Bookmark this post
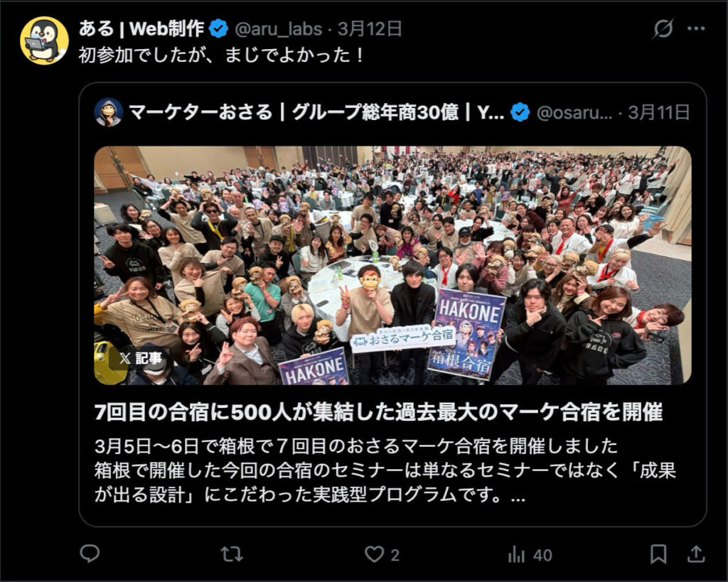The width and height of the screenshot is (728, 582). pos(658,554)
